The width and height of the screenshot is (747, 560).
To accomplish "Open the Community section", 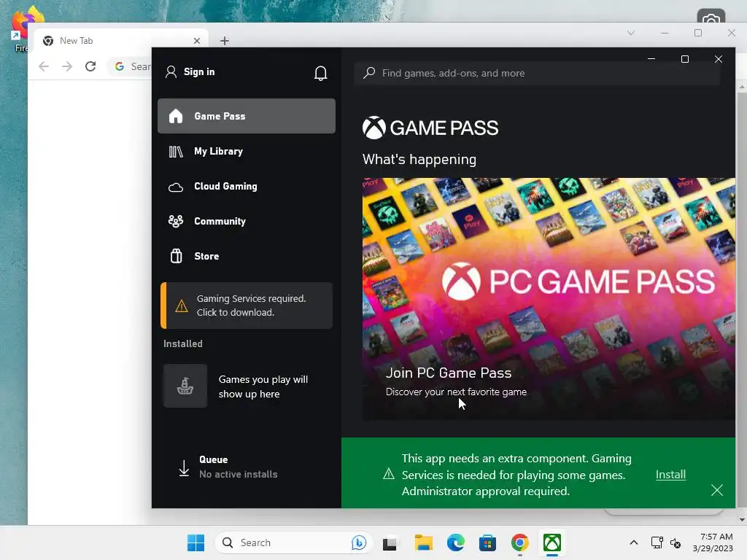I will [247, 222].
